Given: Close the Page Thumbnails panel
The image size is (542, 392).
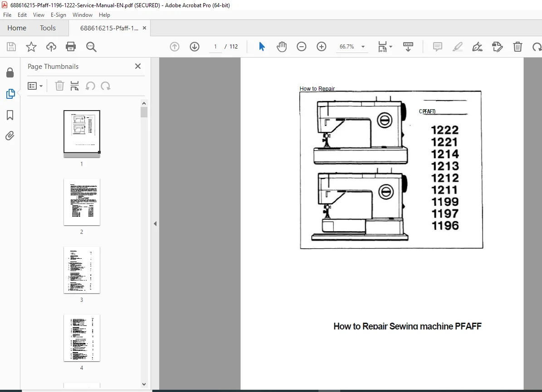Looking at the screenshot, I should point(138,66).
